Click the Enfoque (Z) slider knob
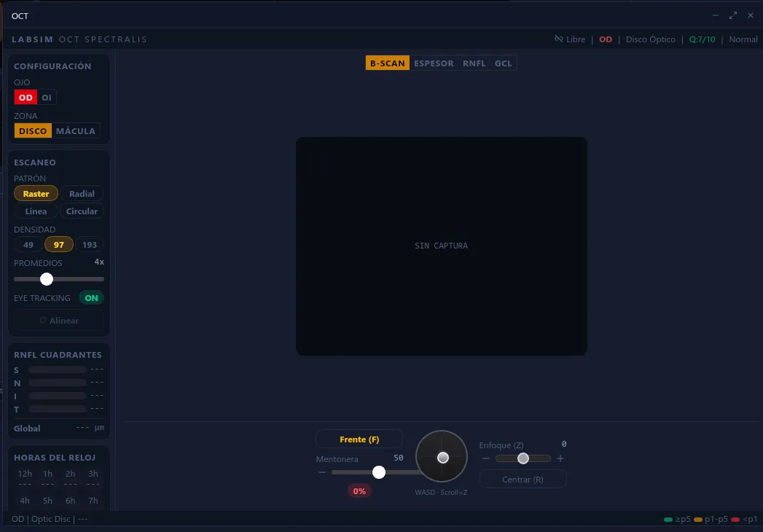 [x=523, y=458]
